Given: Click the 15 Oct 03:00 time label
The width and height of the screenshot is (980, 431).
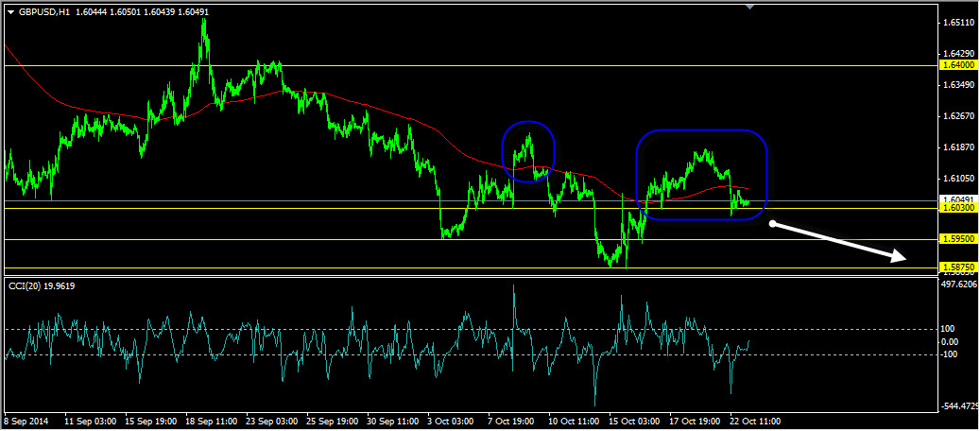Looking at the screenshot, I should click(x=636, y=421).
